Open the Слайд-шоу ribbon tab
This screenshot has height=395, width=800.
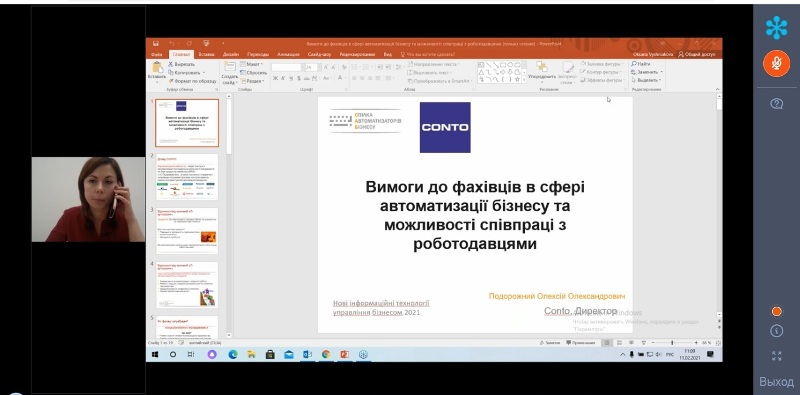pyautogui.click(x=319, y=54)
